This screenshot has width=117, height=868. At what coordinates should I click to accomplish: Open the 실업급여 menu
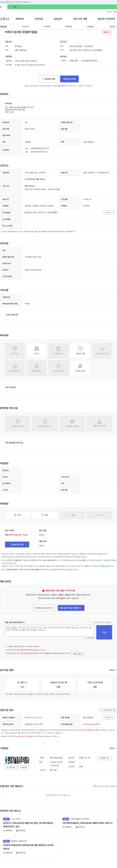[58, 19]
